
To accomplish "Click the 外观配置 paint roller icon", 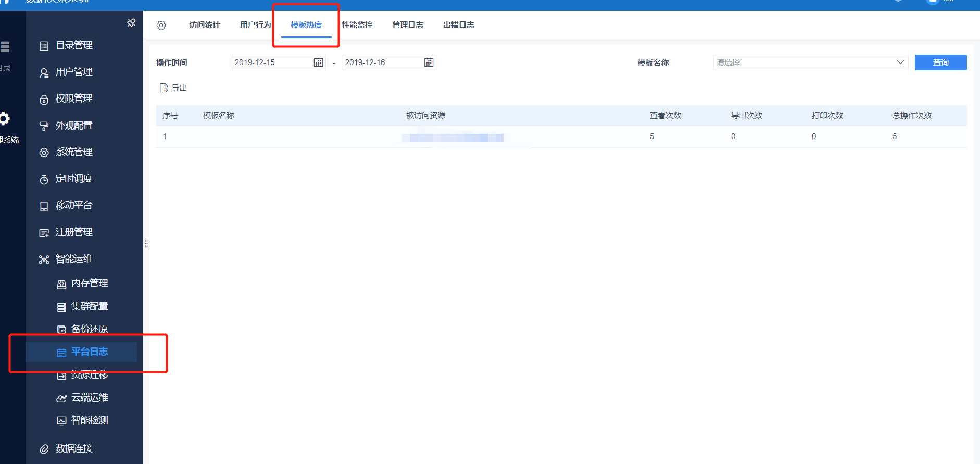I will [x=44, y=126].
